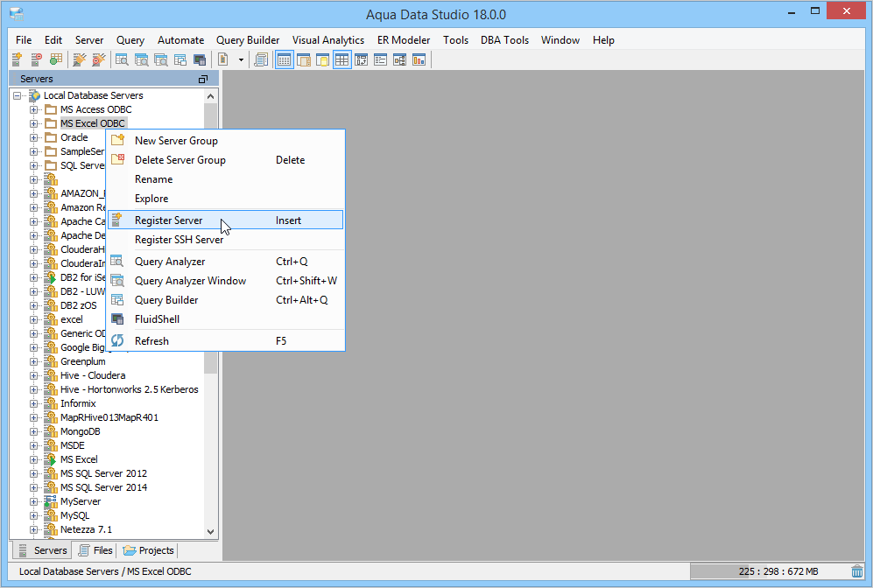The width and height of the screenshot is (873, 588).
Task: Open the Visual Analytics menu
Action: point(328,40)
